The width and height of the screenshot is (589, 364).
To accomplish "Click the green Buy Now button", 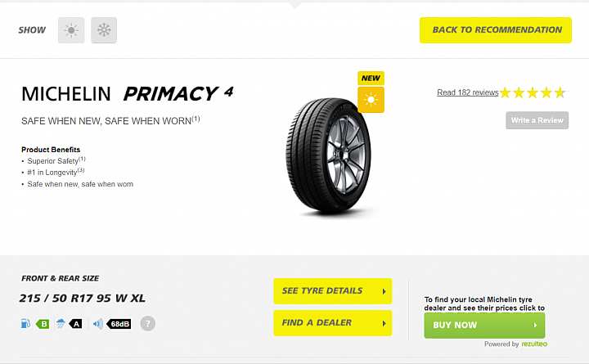I will [484, 326].
